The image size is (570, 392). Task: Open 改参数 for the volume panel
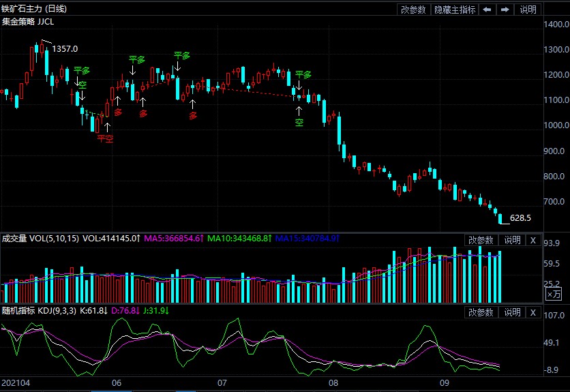[x=481, y=240]
